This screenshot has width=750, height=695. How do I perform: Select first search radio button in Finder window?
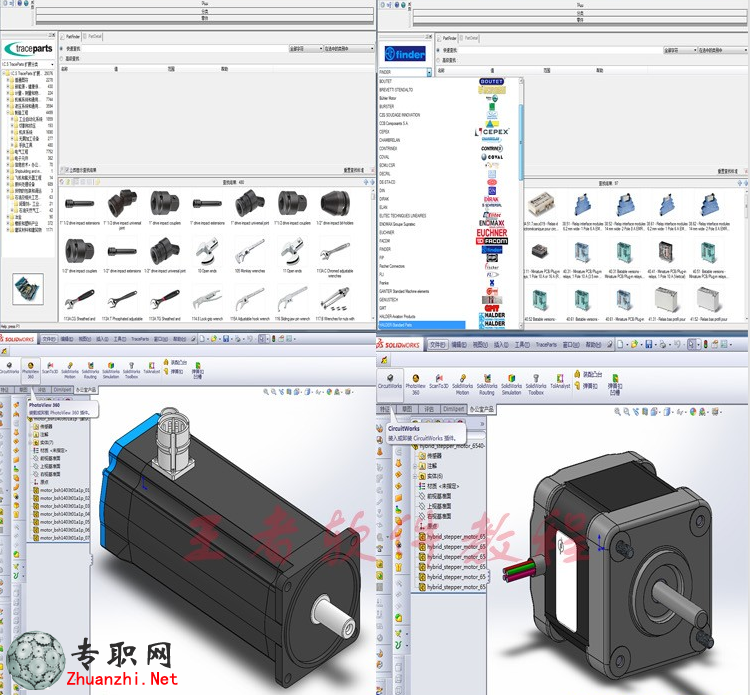(x=438, y=50)
